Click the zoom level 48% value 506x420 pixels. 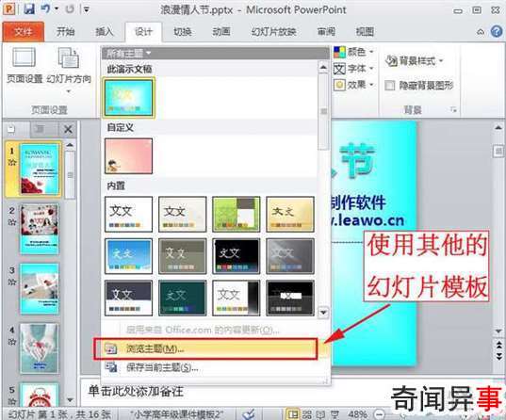pyautogui.click(x=357, y=414)
